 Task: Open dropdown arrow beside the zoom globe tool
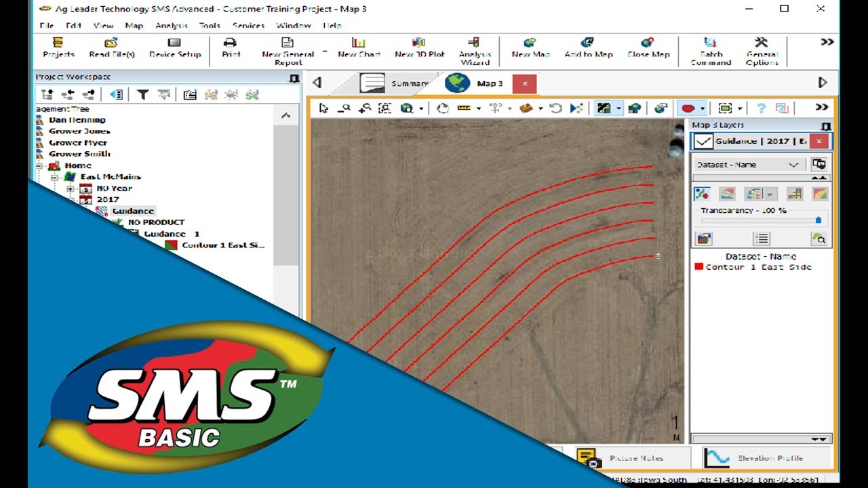(421, 108)
